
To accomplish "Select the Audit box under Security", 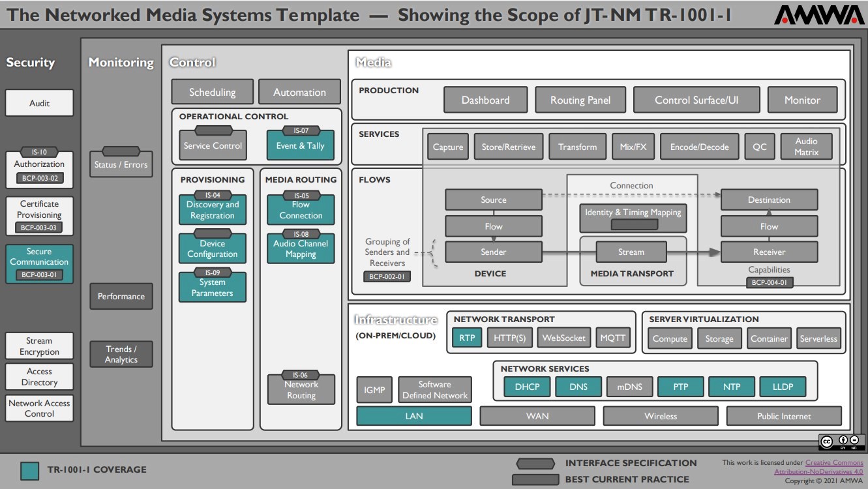I will [40, 103].
